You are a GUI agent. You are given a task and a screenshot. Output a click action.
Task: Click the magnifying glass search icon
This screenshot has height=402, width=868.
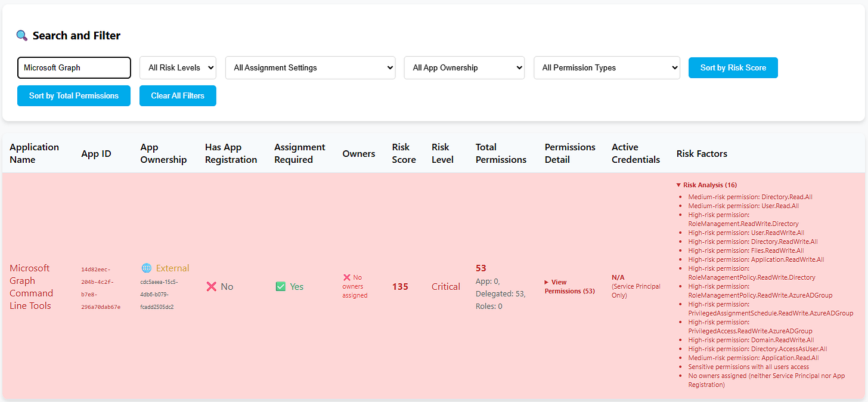[22, 36]
